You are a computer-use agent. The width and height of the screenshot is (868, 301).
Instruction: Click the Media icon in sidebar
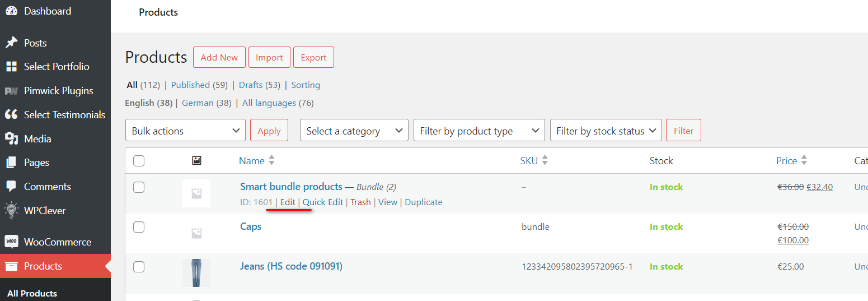click(x=11, y=139)
